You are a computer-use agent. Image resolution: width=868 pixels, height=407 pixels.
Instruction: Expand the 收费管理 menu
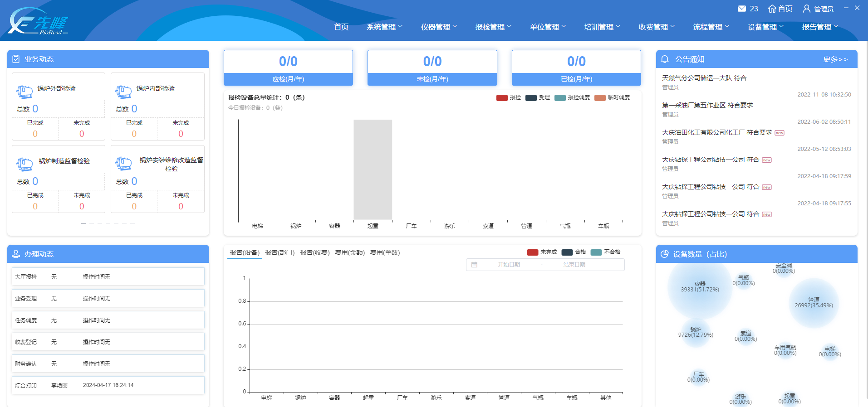[x=657, y=27]
